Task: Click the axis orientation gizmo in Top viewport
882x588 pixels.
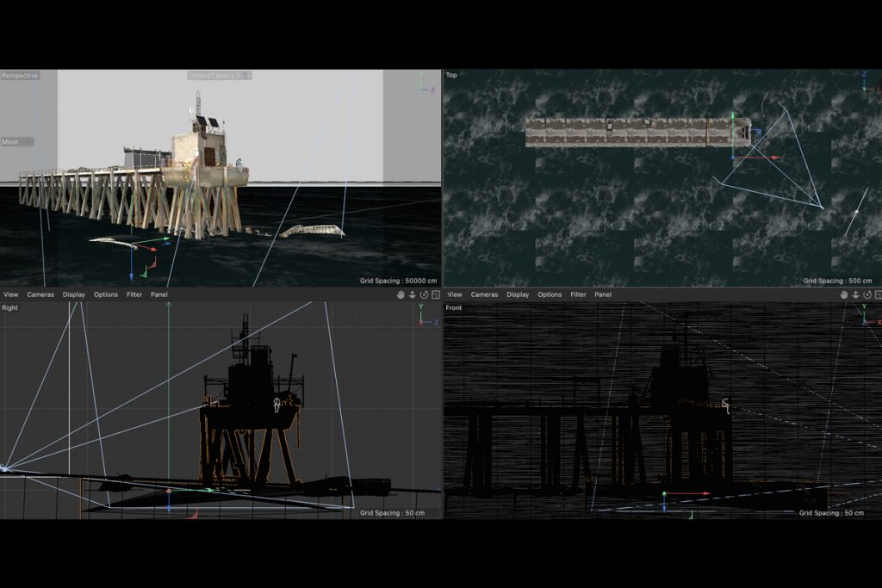Action: pyautogui.click(x=864, y=83)
